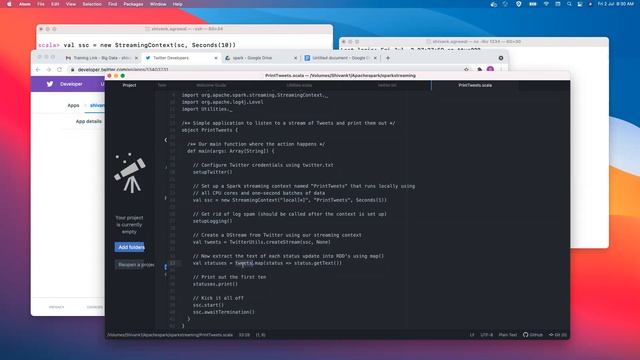Screen dimensions: 640x360
Task: Close the Training Link browser tab
Action: point(136,58)
